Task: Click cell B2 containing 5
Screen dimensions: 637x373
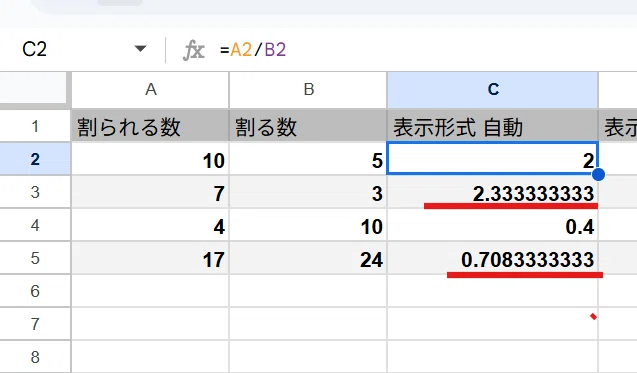Action: 308,159
